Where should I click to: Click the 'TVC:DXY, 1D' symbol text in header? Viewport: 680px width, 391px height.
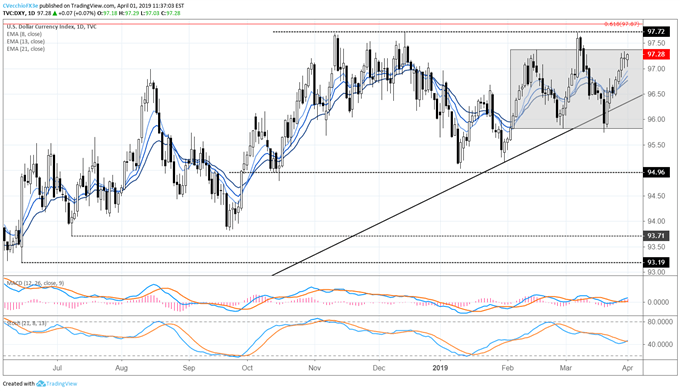(20, 13)
